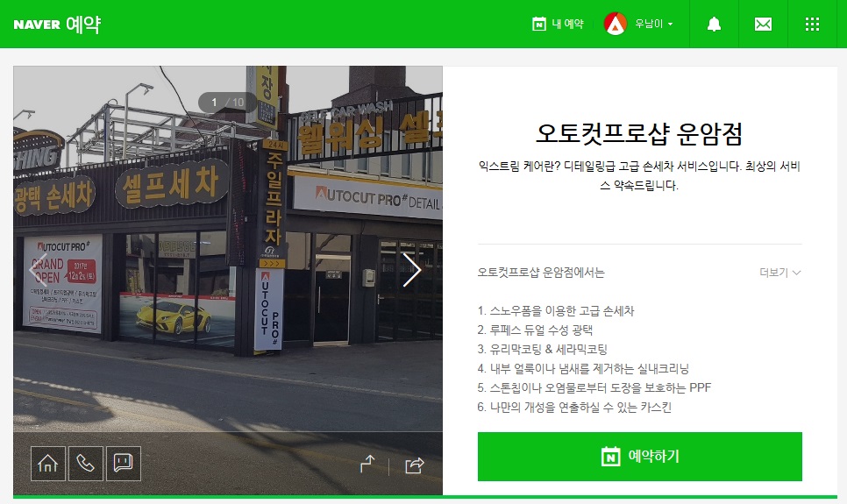Viewport: 847px width, 504px height.
Task: Click list item 5 about PPF
Action: click(594, 387)
